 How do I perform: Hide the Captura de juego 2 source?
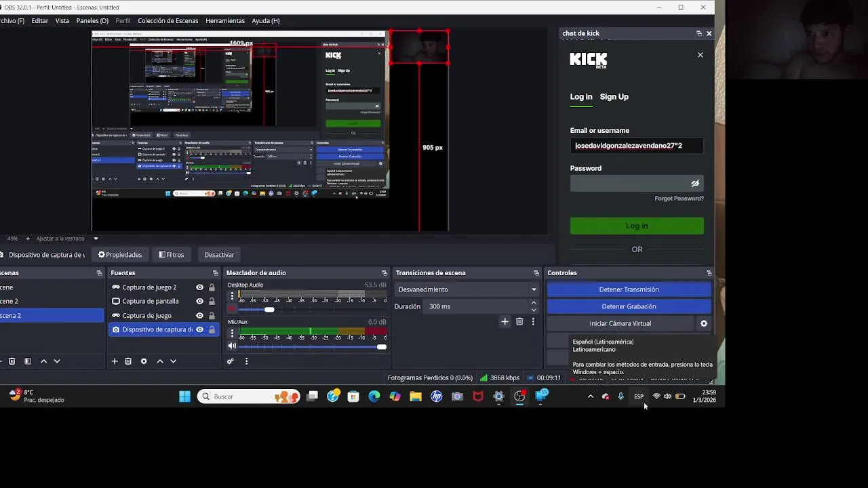pyautogui.click(x=199, y=287)
